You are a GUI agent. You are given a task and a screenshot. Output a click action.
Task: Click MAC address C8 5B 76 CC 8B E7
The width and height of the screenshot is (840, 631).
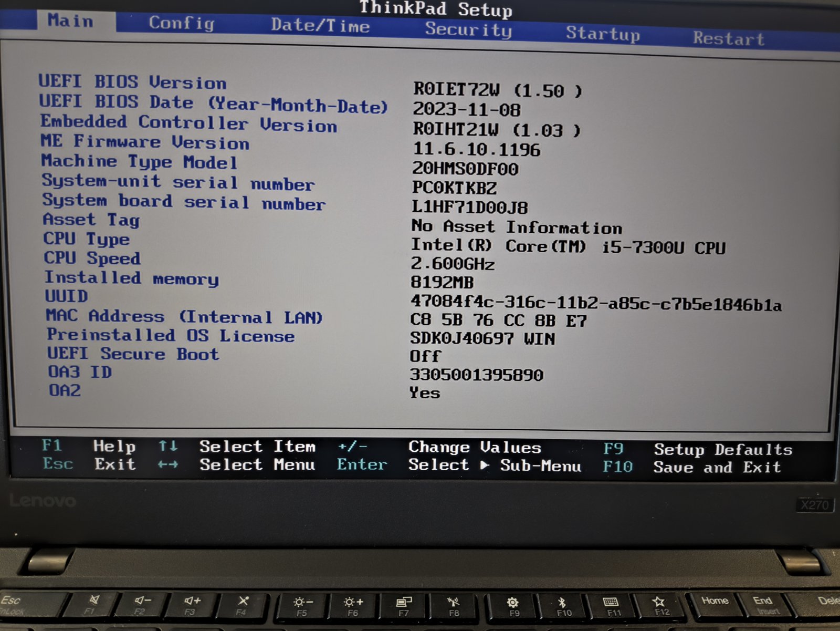(x=498, y=320)
